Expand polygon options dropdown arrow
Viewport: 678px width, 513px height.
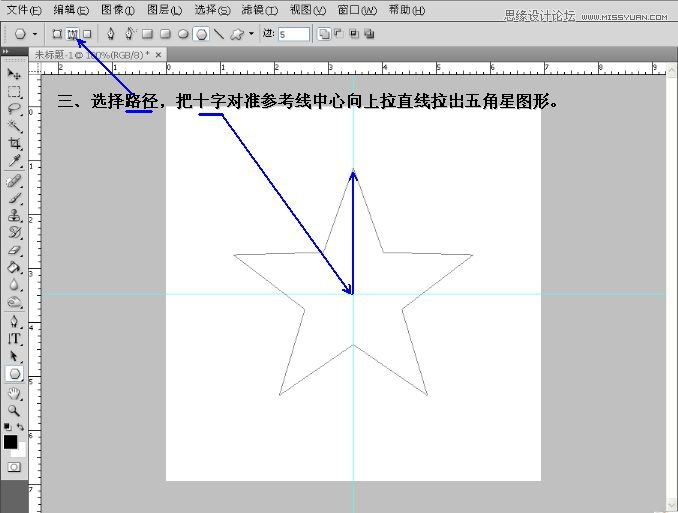pos(251,34)
